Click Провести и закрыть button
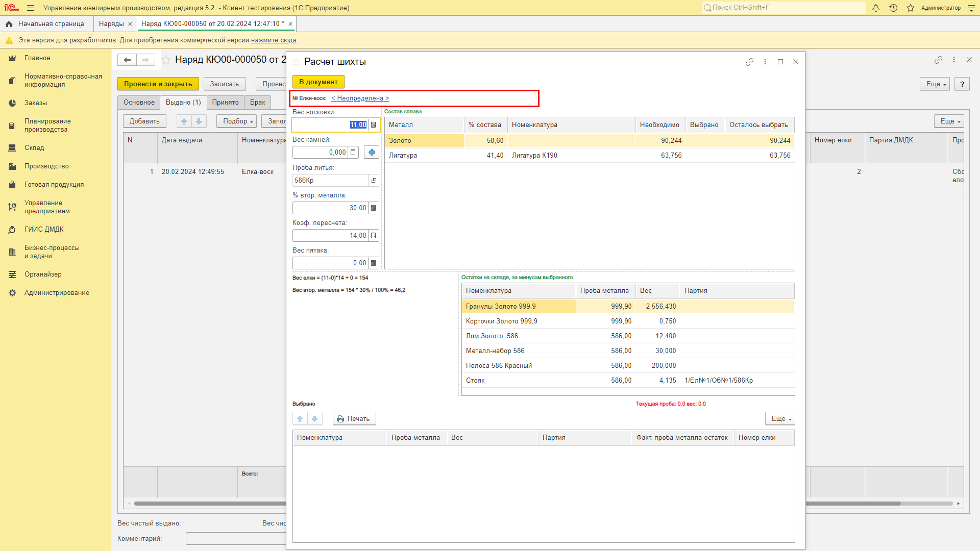This screenshot has width=980, height=551. pos(158,84)
